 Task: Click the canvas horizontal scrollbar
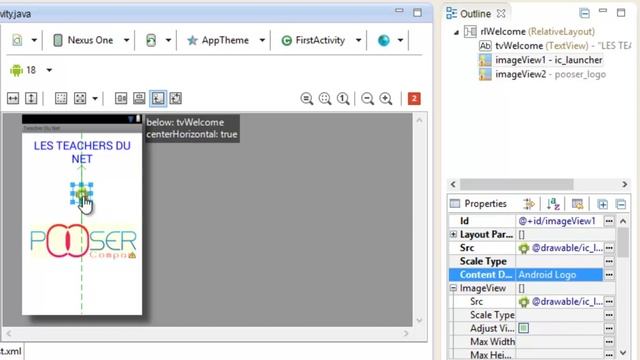[x=207, y=333]
